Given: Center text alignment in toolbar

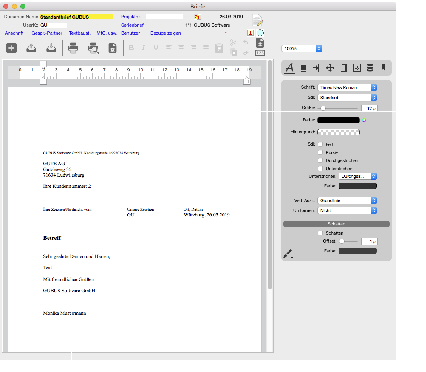Looking at the screenshot, I should pyautogui.click(x=181, y=48).
